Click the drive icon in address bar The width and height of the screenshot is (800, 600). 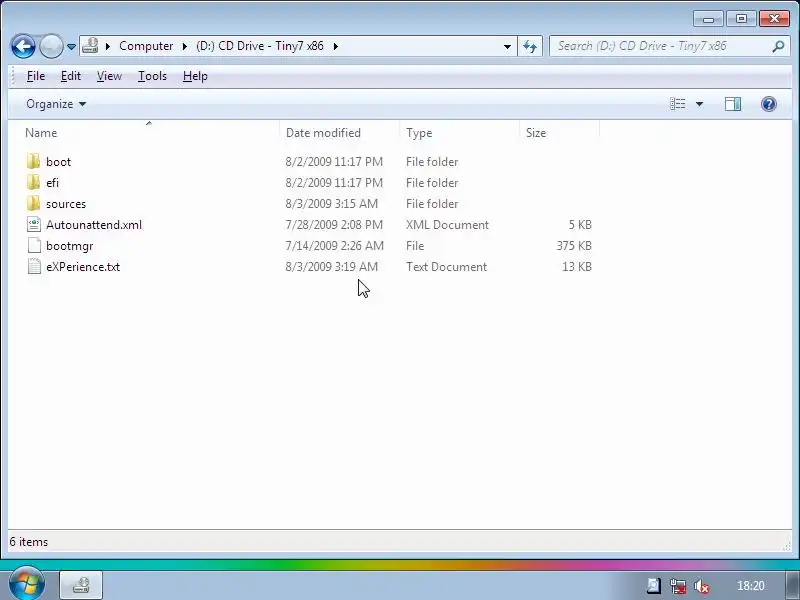tap(90, 46)
